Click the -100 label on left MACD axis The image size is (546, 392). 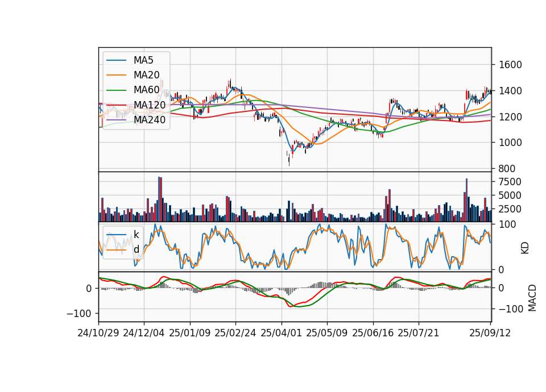point(78,314)
